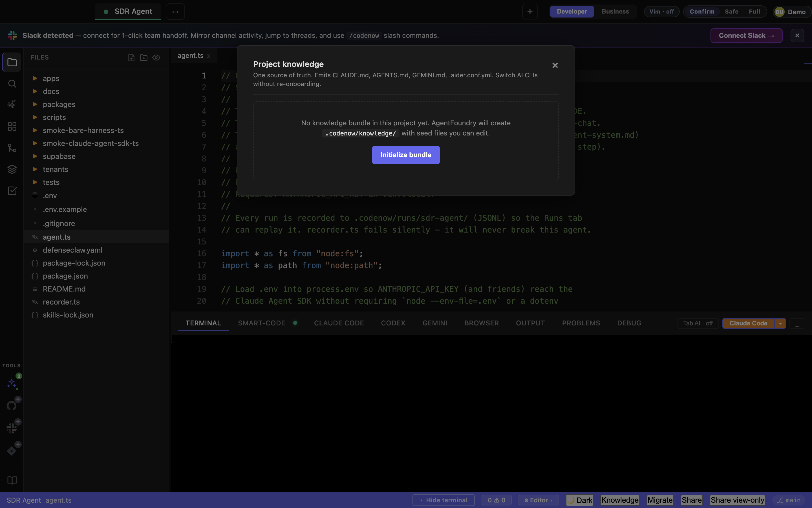
Task: Open the Claude Code dropdown arrow
Action: coord(780,323)
